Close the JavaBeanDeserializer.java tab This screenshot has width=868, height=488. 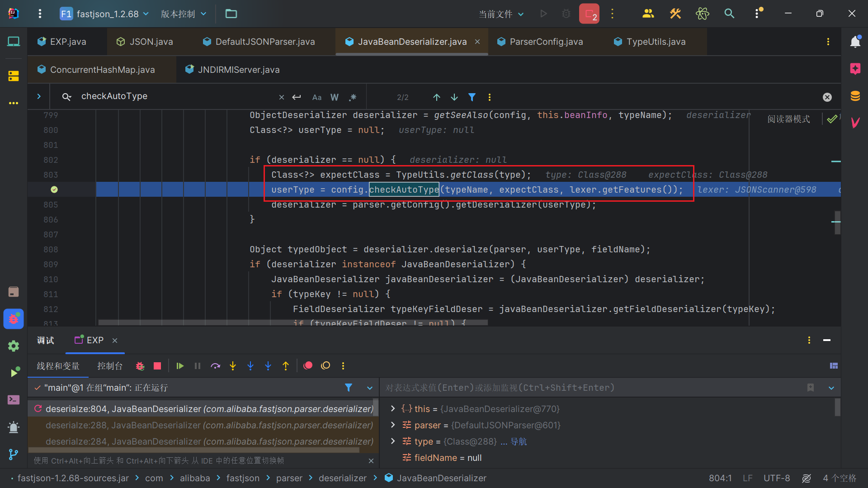(477, 42)
